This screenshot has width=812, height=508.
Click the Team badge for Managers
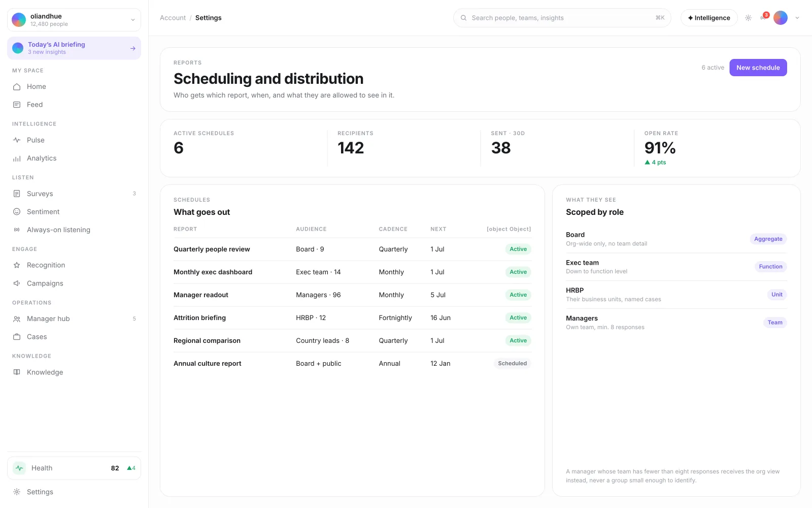[775, 323]
